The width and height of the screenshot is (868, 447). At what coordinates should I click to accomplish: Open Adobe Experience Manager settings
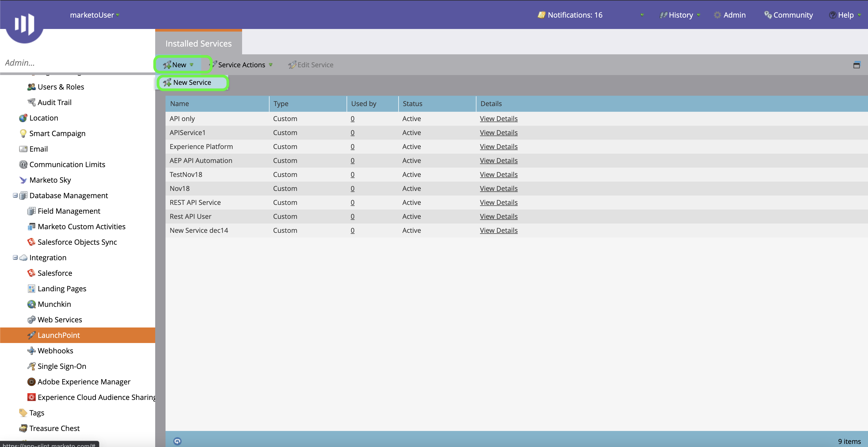pyautogui.click(x=84, y=382)
